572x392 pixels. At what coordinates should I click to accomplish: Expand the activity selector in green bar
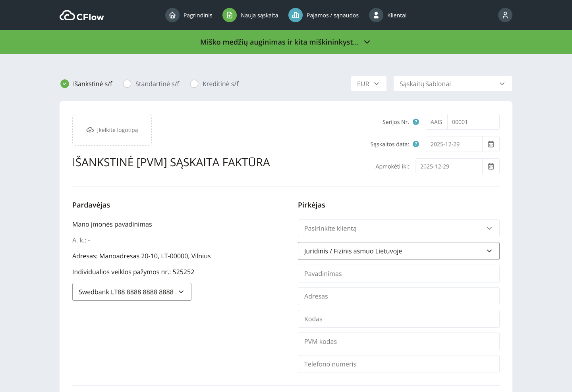pos(286,42)
